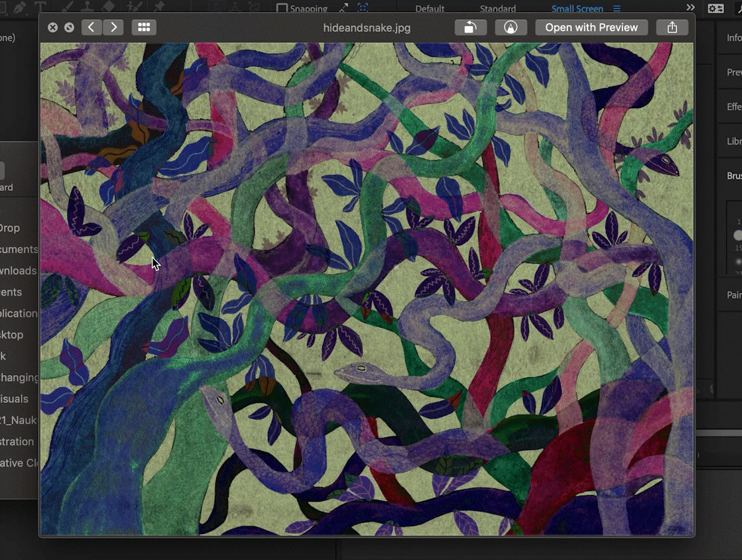Show the index sheet grid view
Screen dimensions: 742x560
tap(144, 27)
